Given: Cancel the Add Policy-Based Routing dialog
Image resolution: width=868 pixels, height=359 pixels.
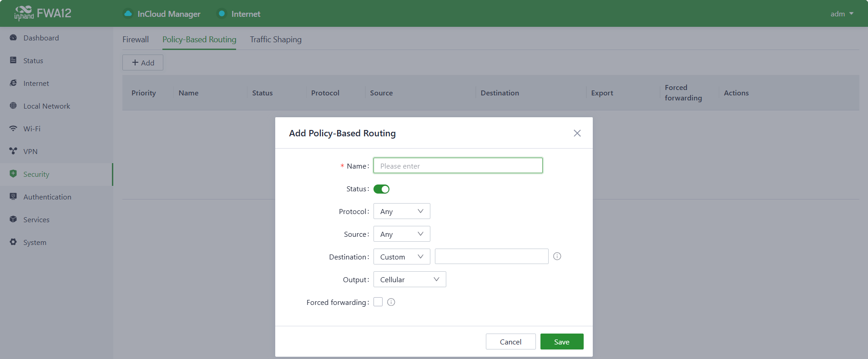Looking at the screenshot, I should coord(510,342).
